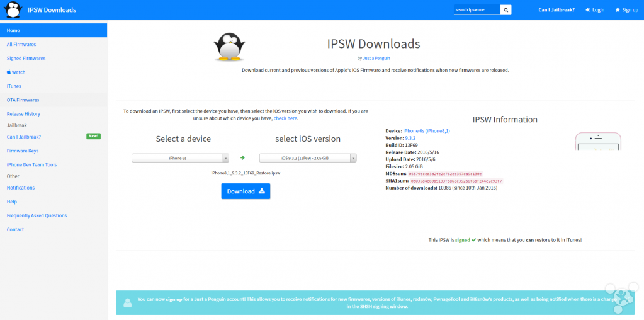Click the search magnifier button
Viewport: 644px width, 320px height.
tap(506, 10)
